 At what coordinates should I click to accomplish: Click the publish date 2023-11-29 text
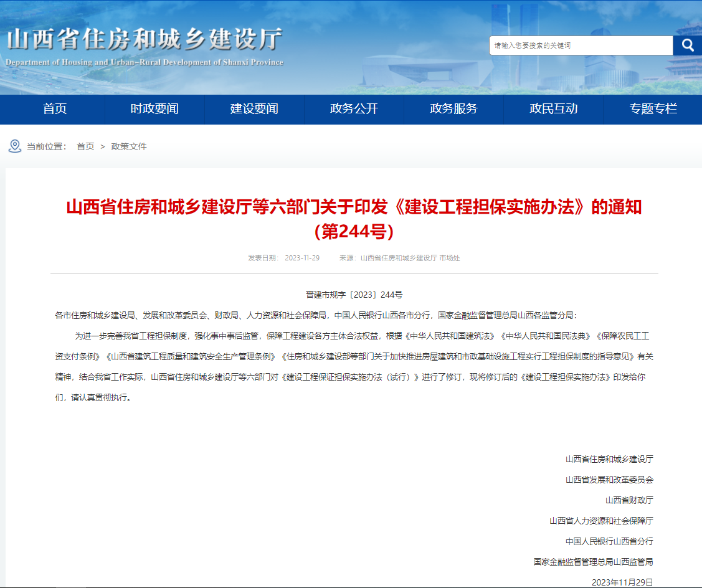coord(304,258)
